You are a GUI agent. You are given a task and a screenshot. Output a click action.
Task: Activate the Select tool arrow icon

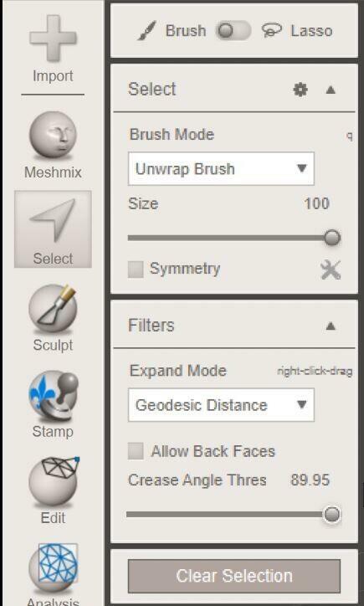pos(53,229)
